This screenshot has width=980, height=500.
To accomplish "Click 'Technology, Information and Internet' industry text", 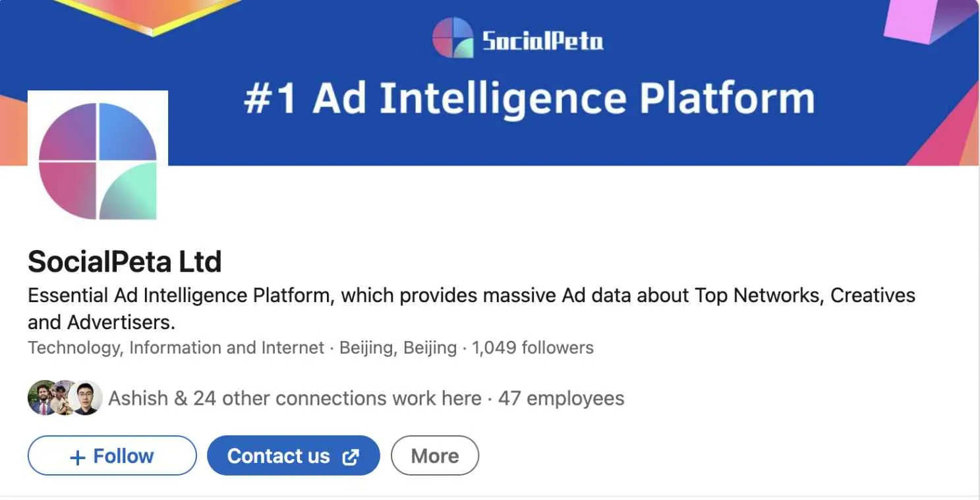I will pos(176,348).
